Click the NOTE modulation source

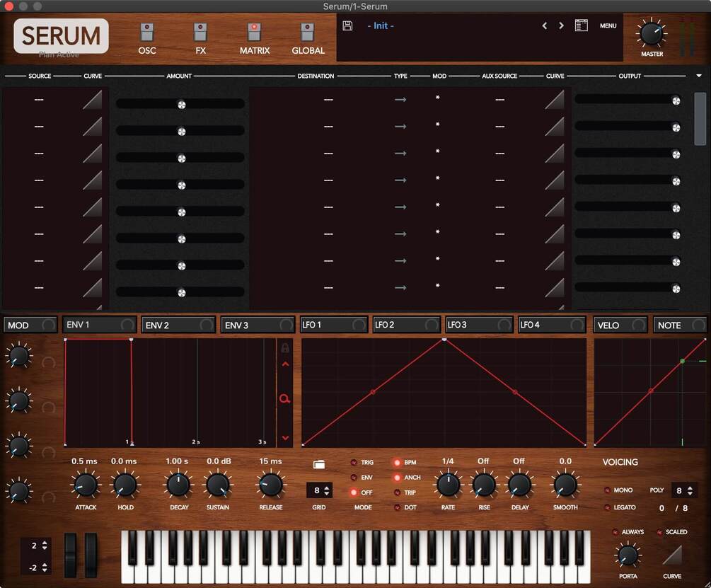coord(680,325)
